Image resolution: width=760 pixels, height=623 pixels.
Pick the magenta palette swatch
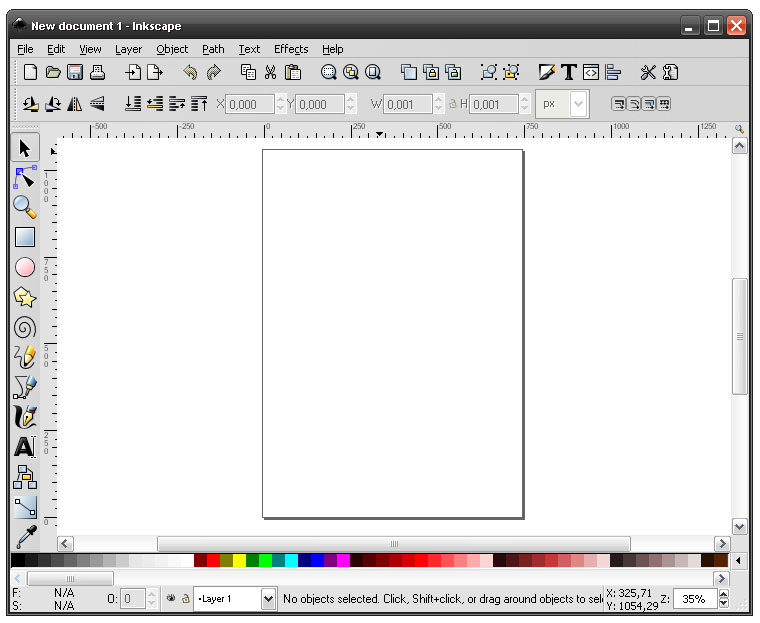(343, 561)
